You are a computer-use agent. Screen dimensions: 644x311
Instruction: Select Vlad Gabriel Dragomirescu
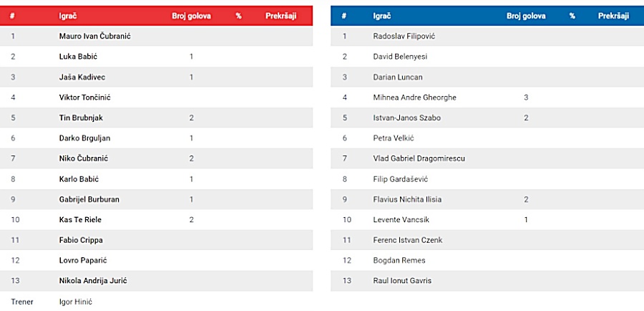click(419, 158)
